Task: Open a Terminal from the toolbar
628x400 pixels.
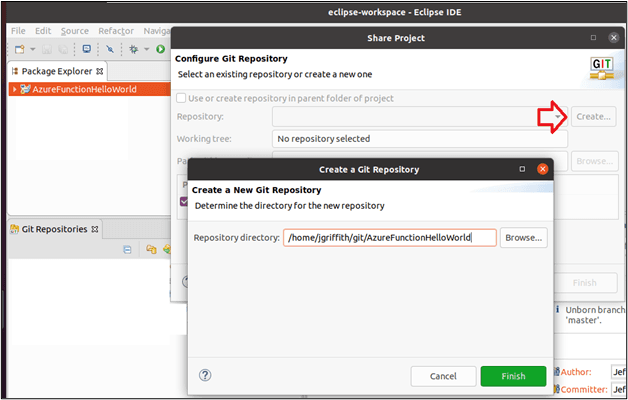Action: click(87, 49)
